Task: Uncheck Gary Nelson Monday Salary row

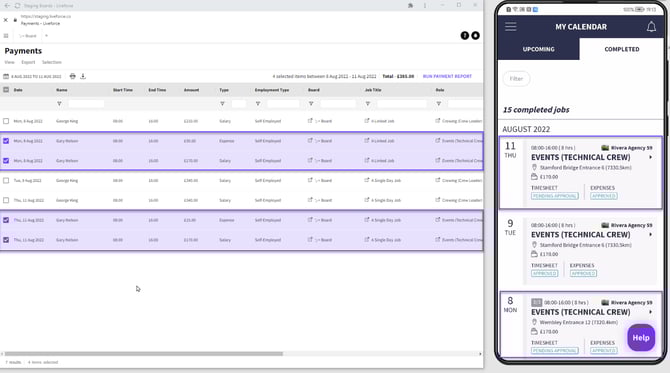Action: tap(6, 161)
